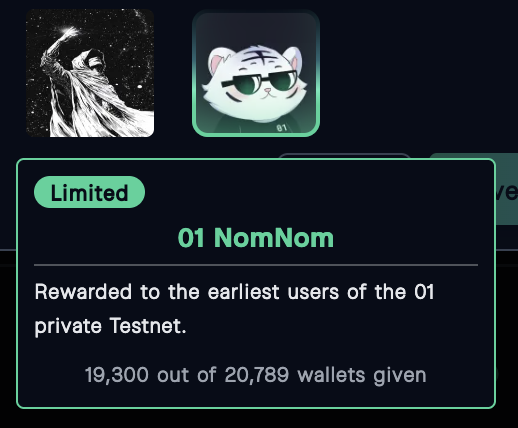
Task: Click the 01 mark on tiger's shirt
Action: pyautogui.click(x=282, y=128)
